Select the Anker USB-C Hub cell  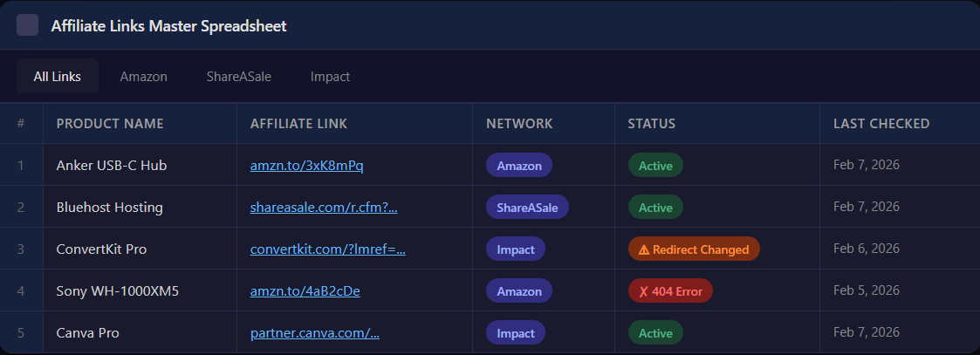tap(140, 165)
